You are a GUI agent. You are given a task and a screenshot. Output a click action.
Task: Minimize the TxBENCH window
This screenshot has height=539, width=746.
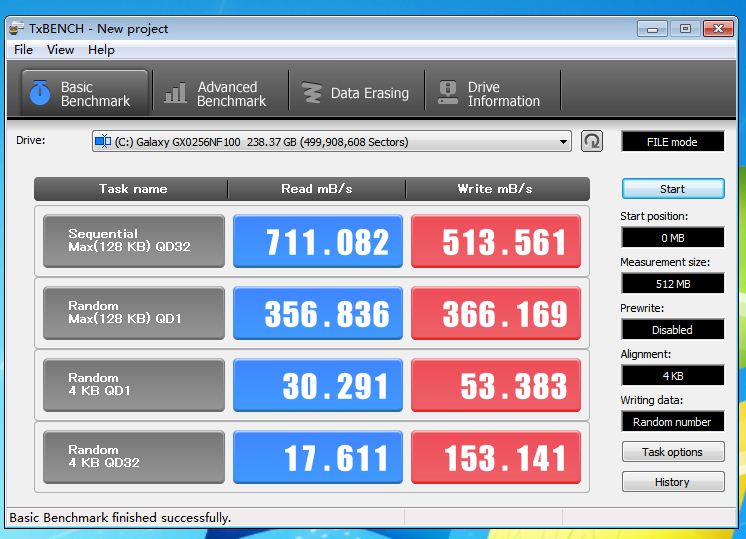652,29
